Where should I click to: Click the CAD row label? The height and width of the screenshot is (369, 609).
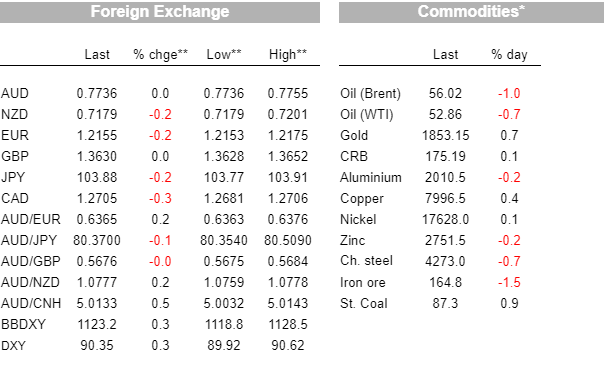[x=15, y=198]
